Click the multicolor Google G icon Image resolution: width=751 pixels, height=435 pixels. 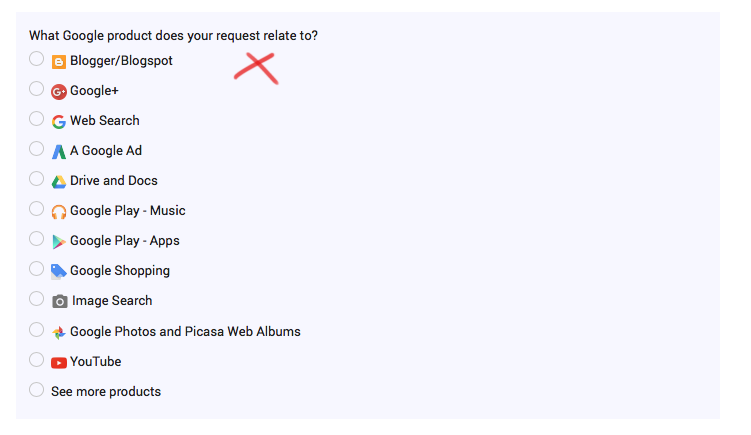click(58, 122)
